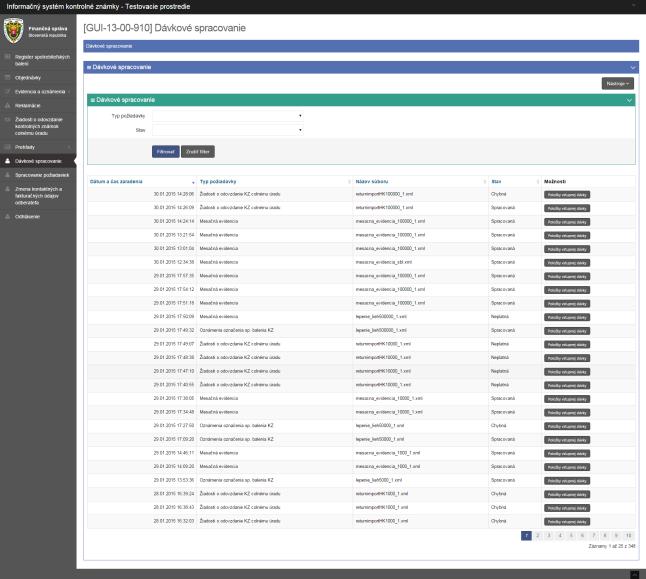Click the Spracovanie požiadaviek sidebar icon
The height and width of the screenshot is (579, 646).
coord(7,175)
